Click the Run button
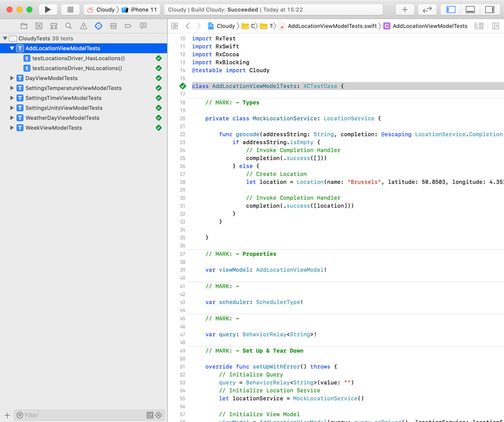The image size is (504, 422). click(x=47, y=9)
